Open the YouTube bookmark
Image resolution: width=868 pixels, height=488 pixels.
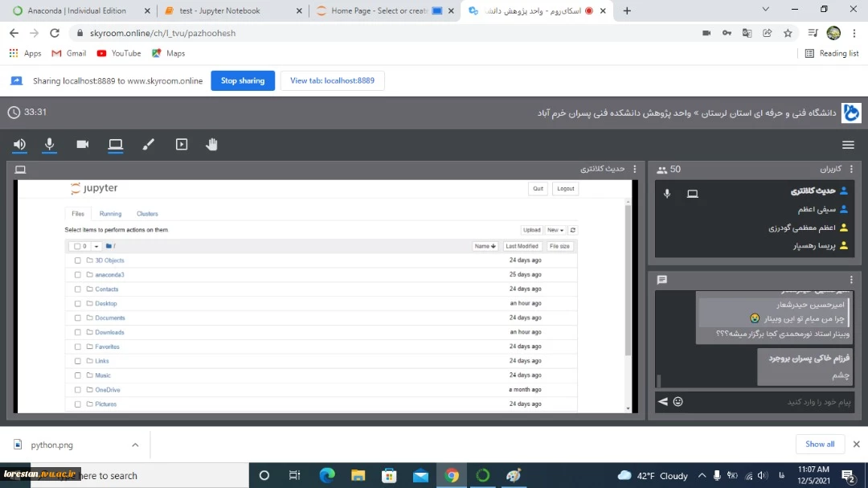tap(119, 53)
